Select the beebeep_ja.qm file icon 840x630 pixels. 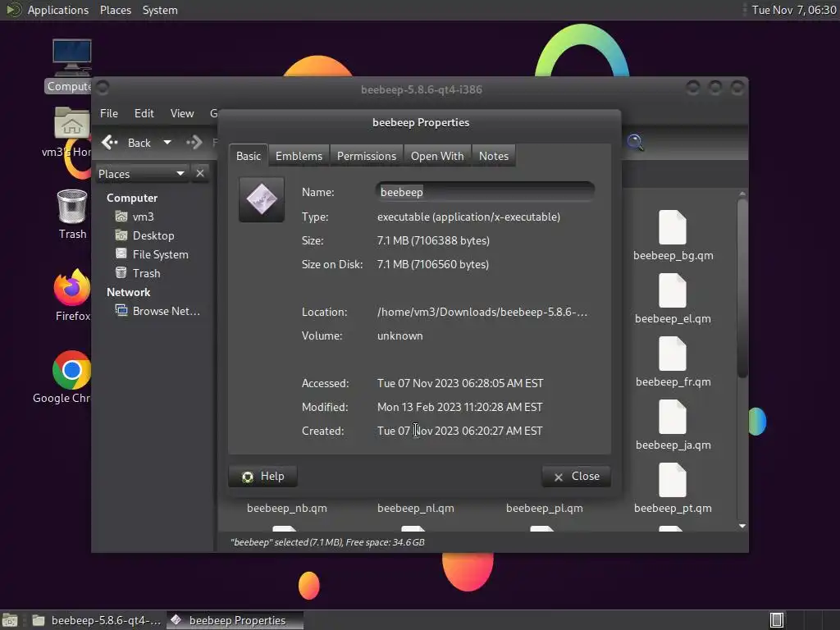(x=673, y=417)
